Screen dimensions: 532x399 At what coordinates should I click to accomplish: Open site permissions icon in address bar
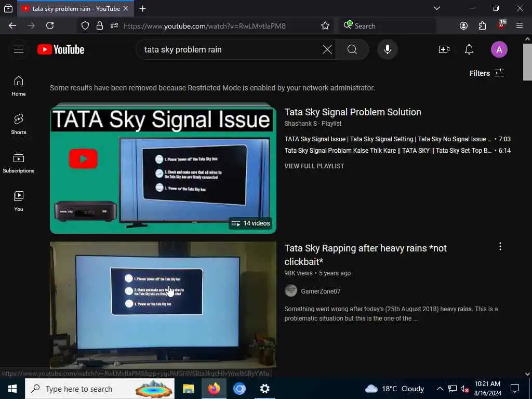[114, 26]
